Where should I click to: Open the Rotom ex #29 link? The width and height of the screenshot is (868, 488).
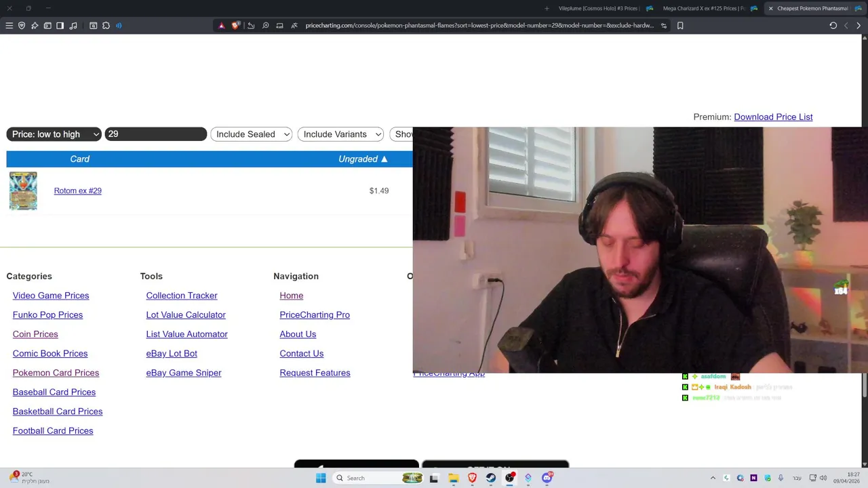77,190
